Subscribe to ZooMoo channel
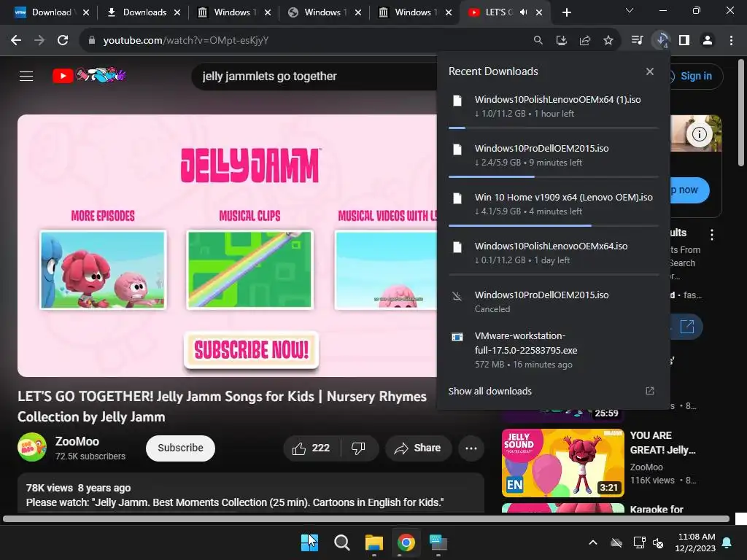 (x=181, y=448)
